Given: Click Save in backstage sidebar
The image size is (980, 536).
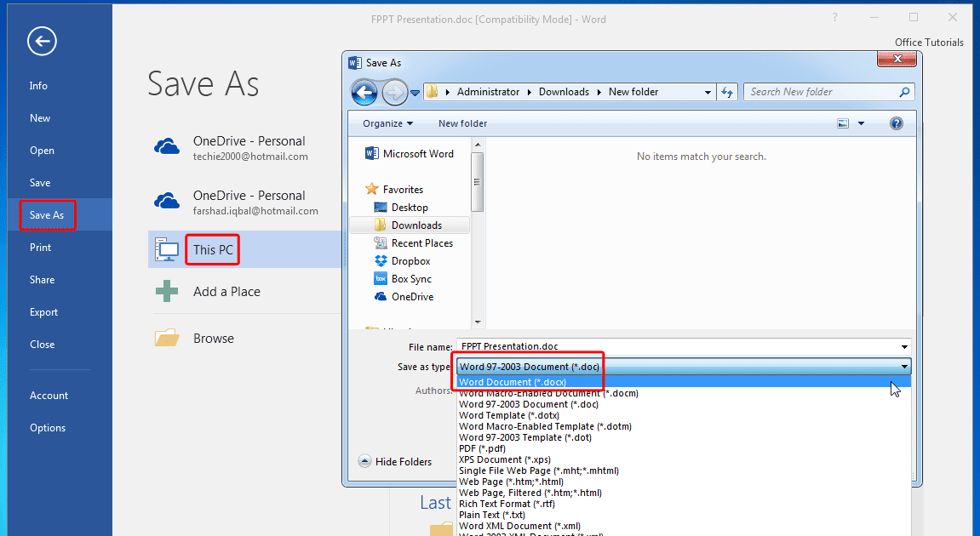Looking at the screenshot, I should (x=60, y=182).
